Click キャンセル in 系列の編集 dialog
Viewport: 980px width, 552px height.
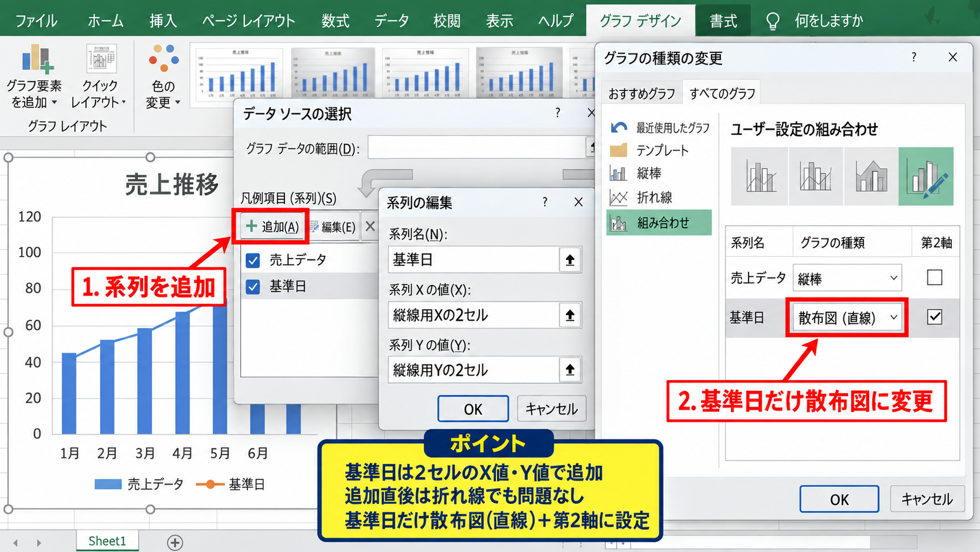(x=551, y=409)
